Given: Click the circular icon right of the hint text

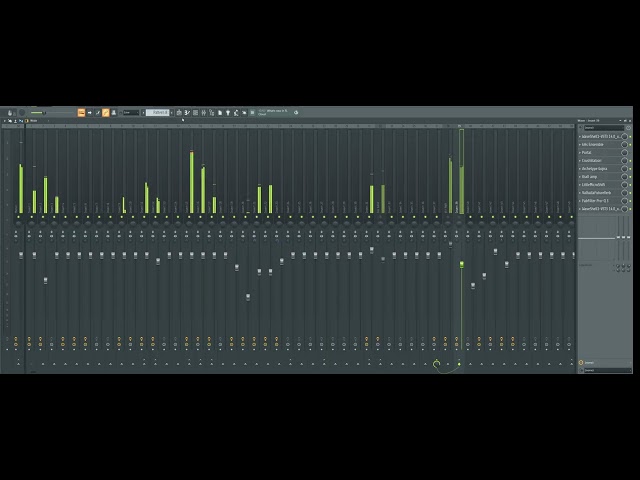Looking at the screenshot, I should [x=296, y=112].
